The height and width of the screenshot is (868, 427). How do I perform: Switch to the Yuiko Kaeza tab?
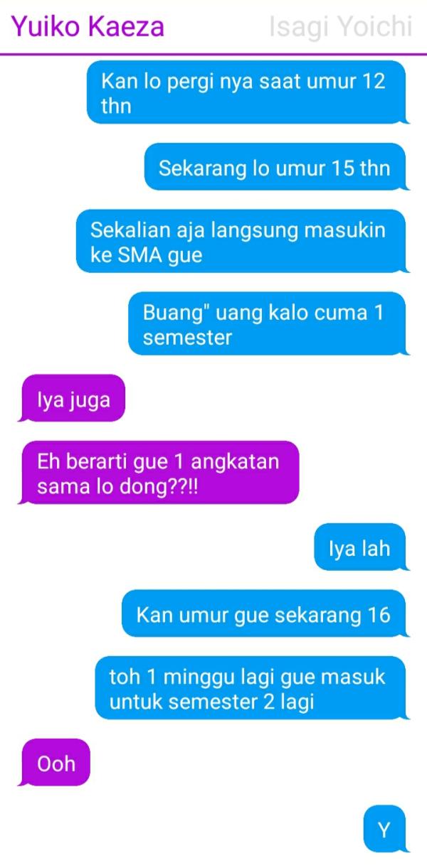[x=88, y=27]
